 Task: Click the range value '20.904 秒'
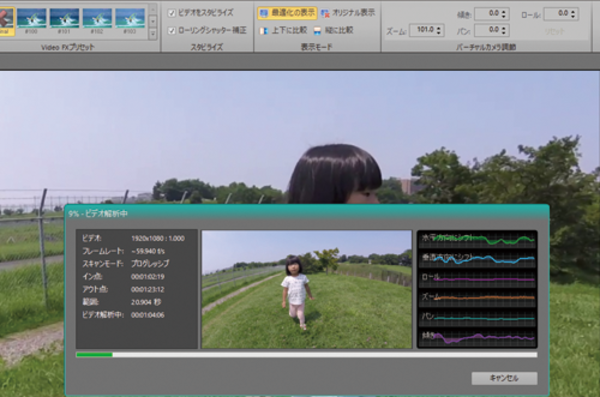pyautogui.click(x=146, y=302)
